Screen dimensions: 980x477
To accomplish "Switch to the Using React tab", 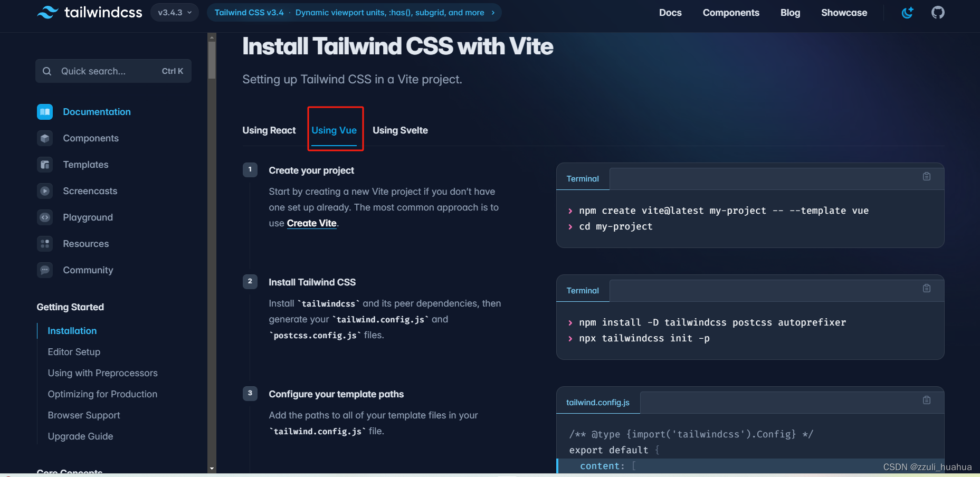I will point(269,130).
